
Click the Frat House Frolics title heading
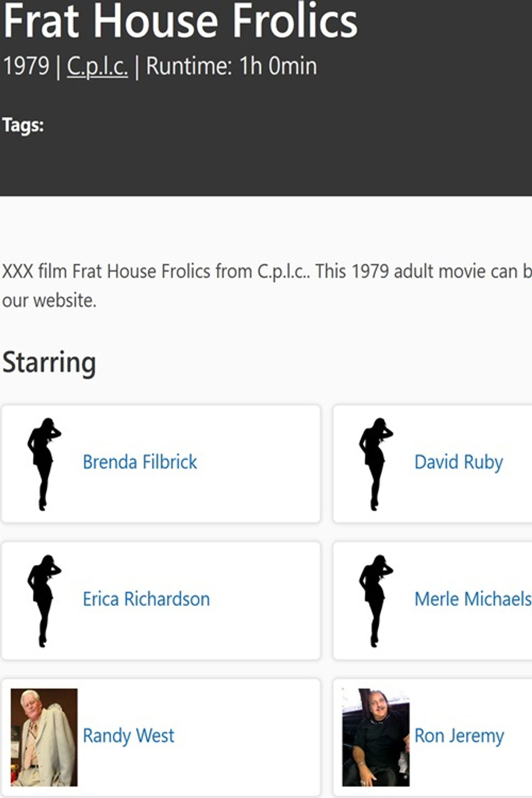point(180,21)
